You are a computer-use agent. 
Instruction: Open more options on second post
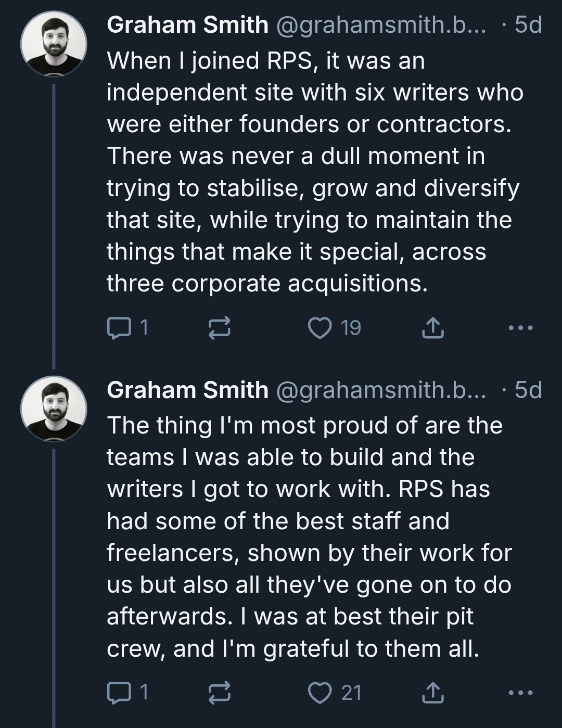point(520,693)
